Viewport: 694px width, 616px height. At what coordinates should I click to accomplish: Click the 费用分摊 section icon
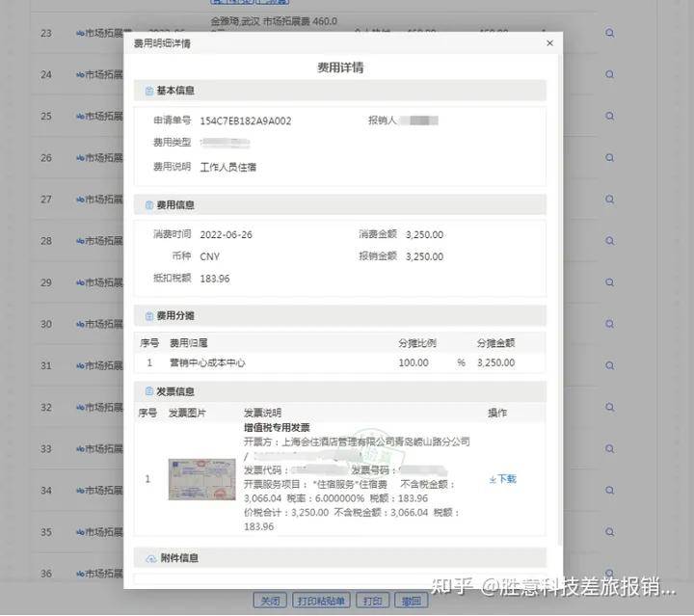click(149, 316)
